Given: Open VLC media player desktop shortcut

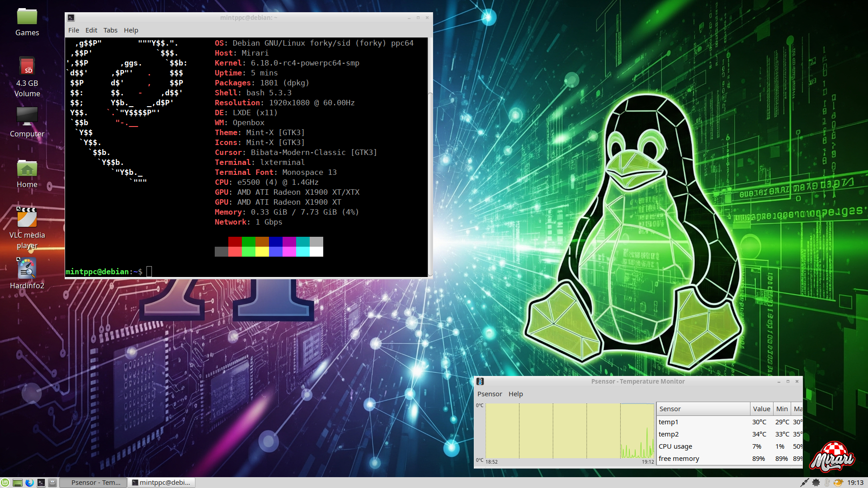Looking at the screenshot, I should [x=27, y=219].
